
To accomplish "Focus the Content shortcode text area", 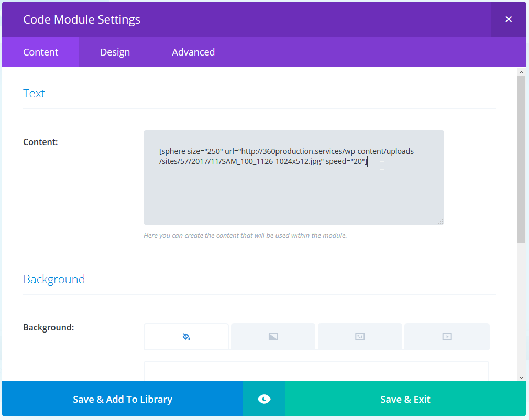I will click(293, 189).
